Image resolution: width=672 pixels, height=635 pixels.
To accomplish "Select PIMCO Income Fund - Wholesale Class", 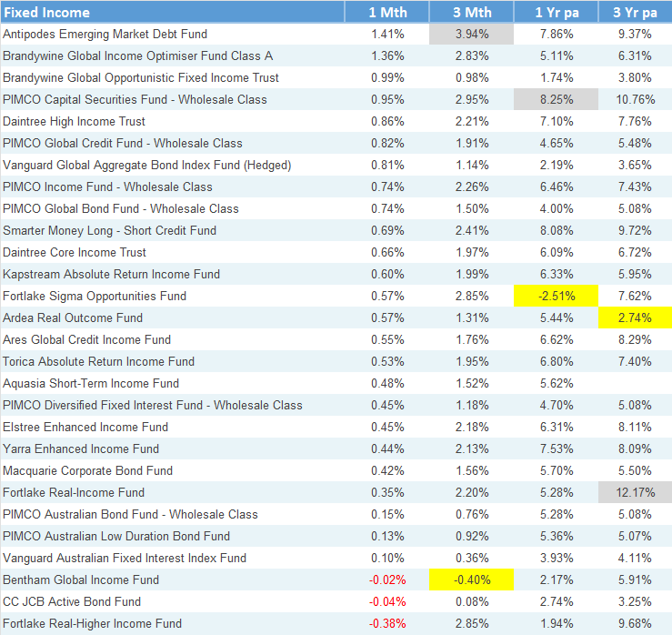I will (x=107, y=186).
